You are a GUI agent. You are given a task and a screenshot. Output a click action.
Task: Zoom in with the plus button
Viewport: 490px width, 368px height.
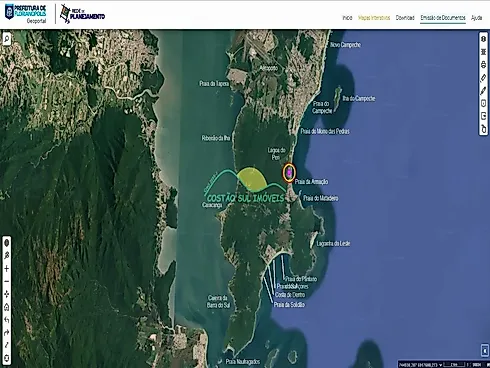pos(6,269)
